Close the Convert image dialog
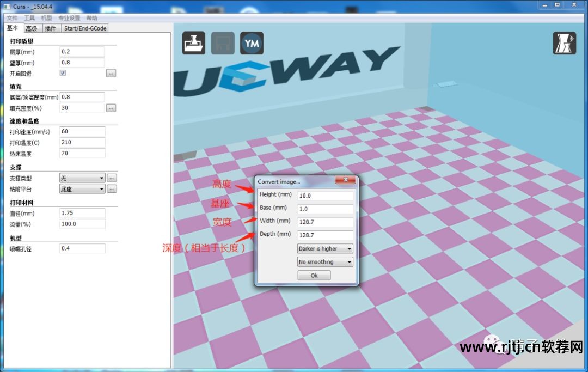Viewport: 588px width, 372px height. coord(346,180)
